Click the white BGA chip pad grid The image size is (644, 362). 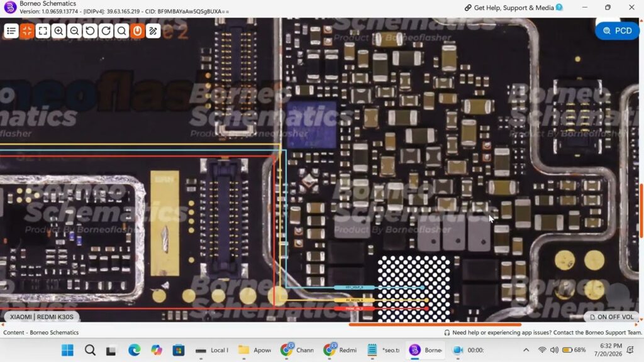tap(413, 288)
